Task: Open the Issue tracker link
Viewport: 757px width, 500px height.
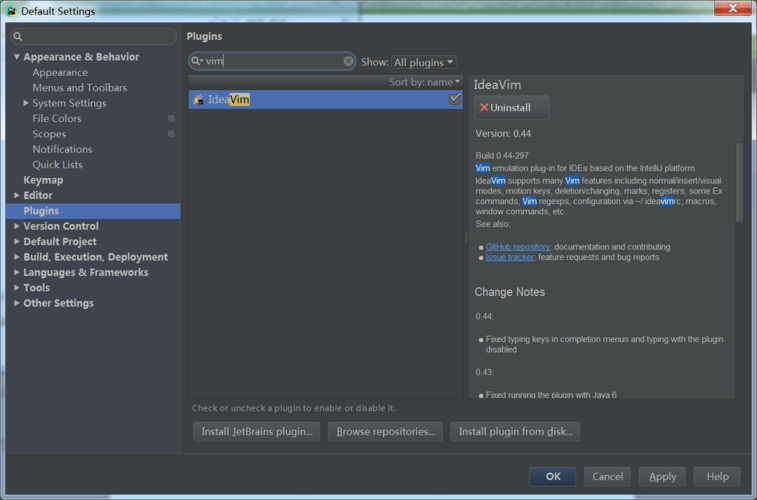Action: 510,257
